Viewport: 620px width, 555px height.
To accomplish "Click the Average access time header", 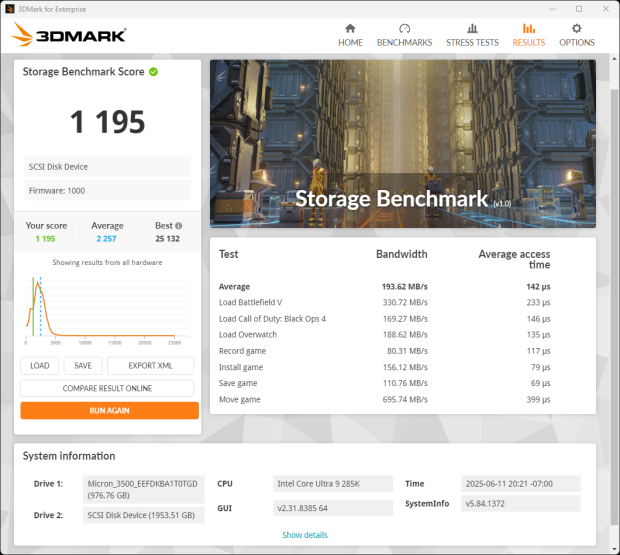I will (514, 259).
